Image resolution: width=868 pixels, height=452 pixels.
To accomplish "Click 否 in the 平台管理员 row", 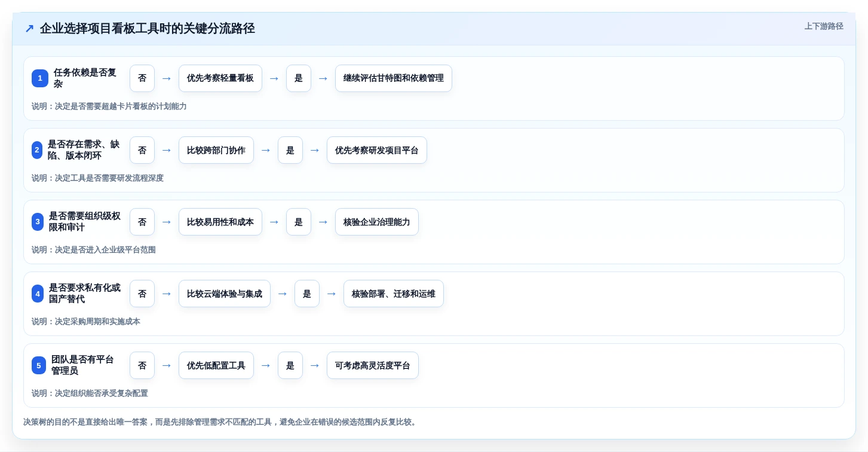I will (142, 365).
